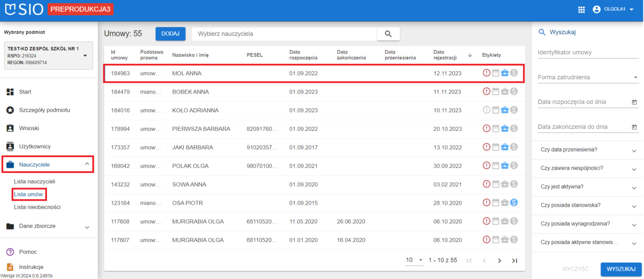
Task: Open Lista nauczycieli in sidebar
Action: pyautogui.click(x=34, y=181)
